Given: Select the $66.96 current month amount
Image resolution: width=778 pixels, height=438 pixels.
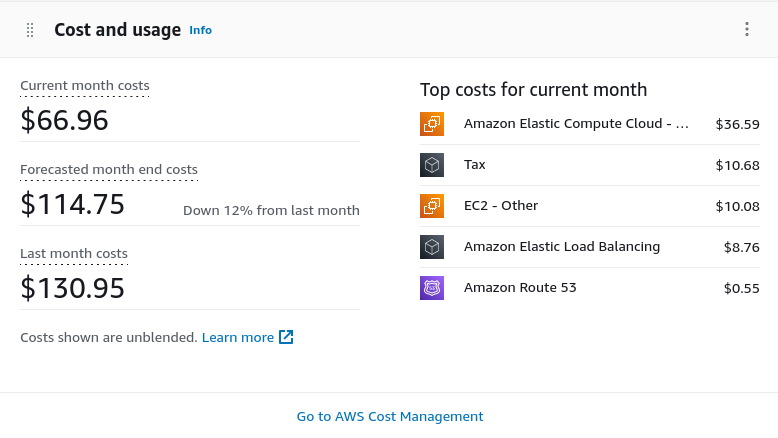Looking at the screenshot, I should 65,120.
